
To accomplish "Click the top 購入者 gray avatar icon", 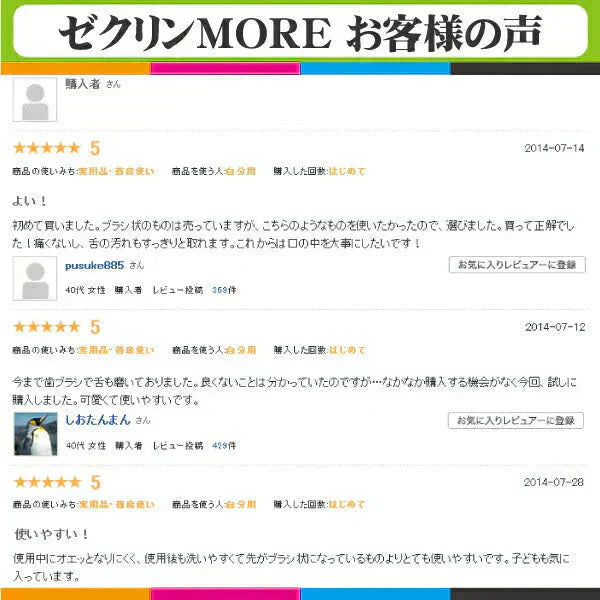I will point(35,99).
